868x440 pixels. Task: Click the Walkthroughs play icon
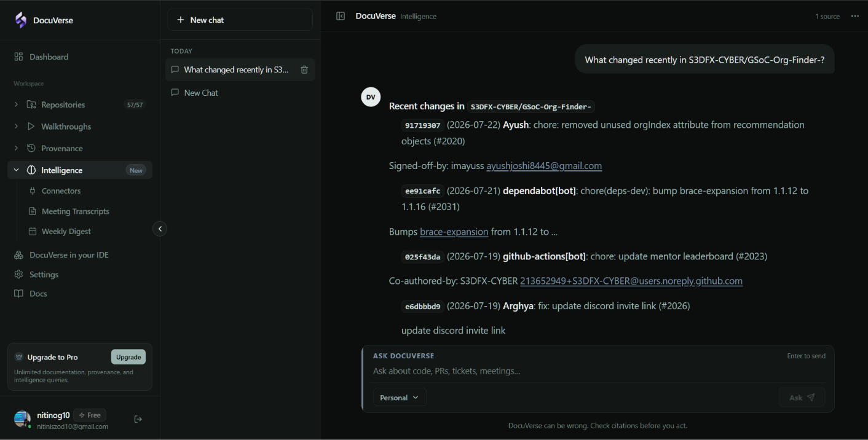(31, 126)
